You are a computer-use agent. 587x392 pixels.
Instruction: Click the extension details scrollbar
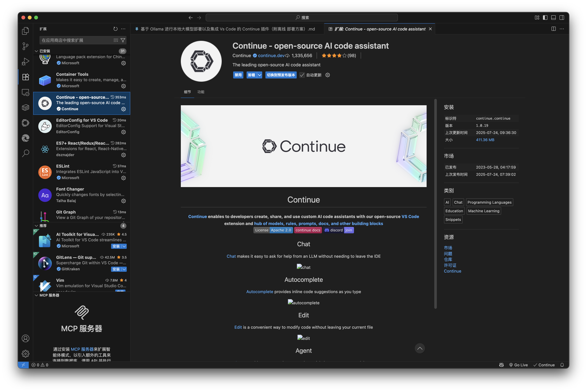tap(435, 204)
